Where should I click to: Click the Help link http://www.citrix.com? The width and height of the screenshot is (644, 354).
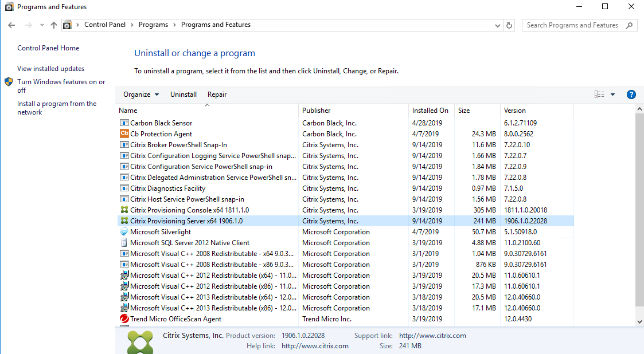point(315,346)
